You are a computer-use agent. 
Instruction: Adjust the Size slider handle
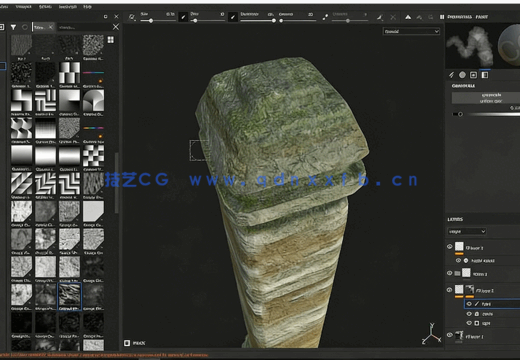(151, 21)
